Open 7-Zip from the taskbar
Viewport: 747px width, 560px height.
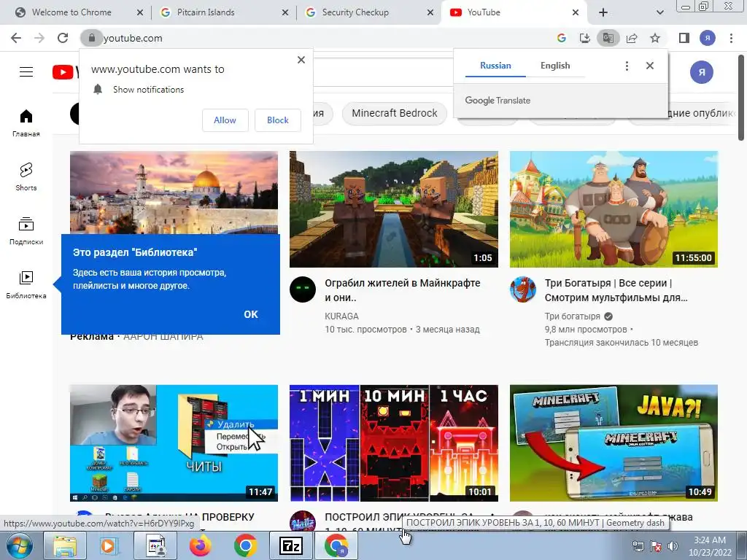(x=290, y=545)
